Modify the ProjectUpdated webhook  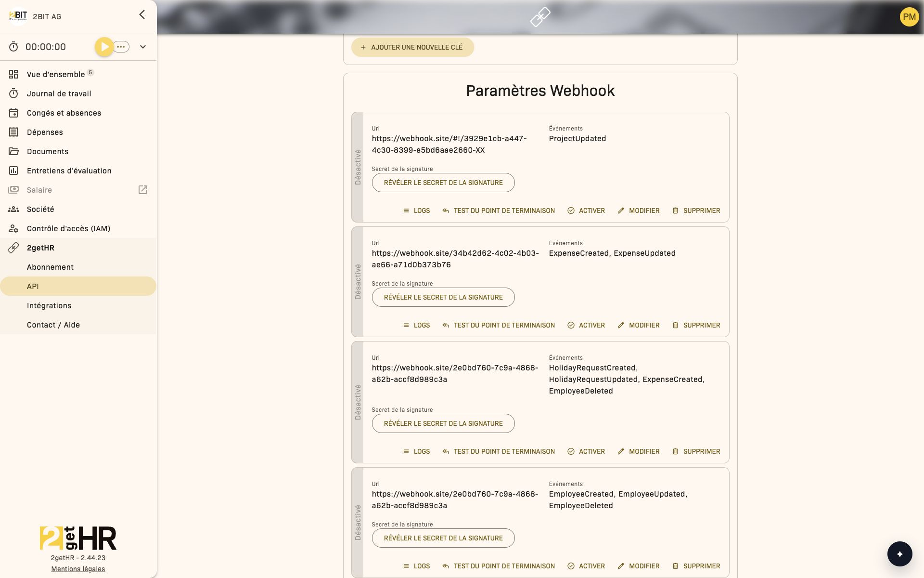639,210
